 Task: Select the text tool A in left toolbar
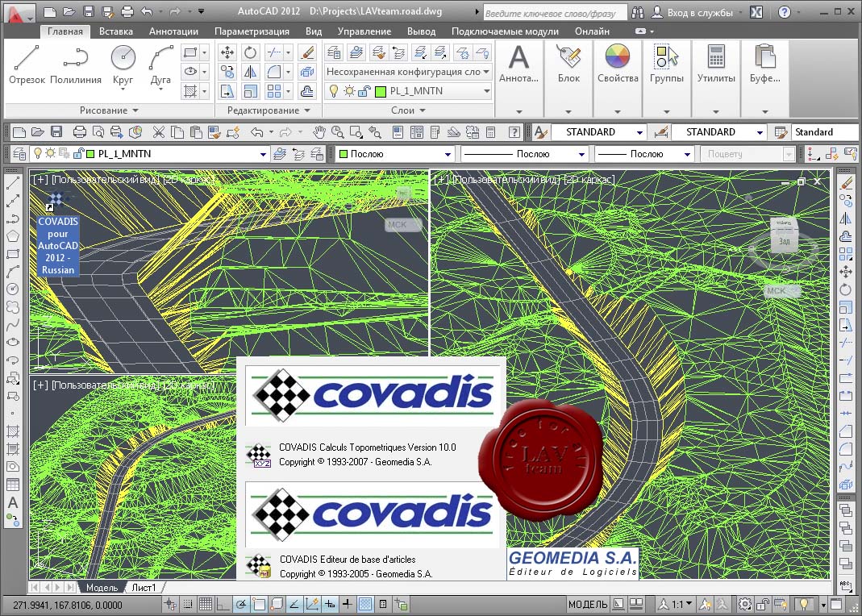(x=13, y=502)
